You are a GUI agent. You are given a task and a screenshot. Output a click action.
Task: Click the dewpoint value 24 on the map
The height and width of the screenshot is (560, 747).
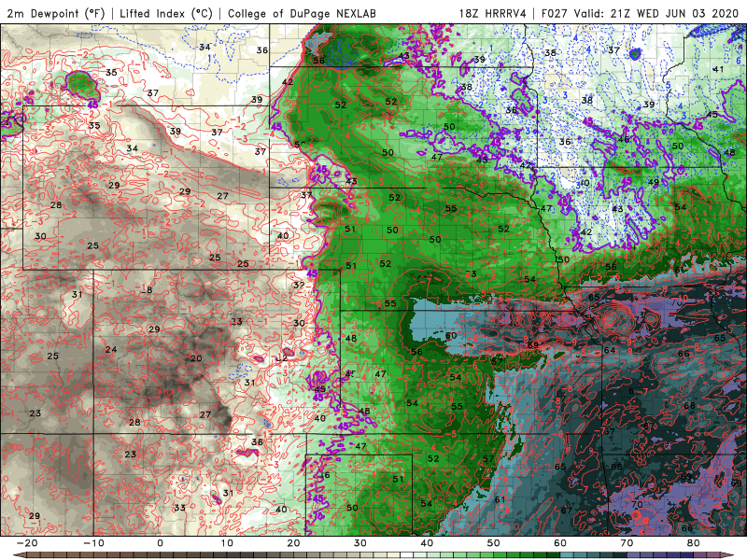111,349
